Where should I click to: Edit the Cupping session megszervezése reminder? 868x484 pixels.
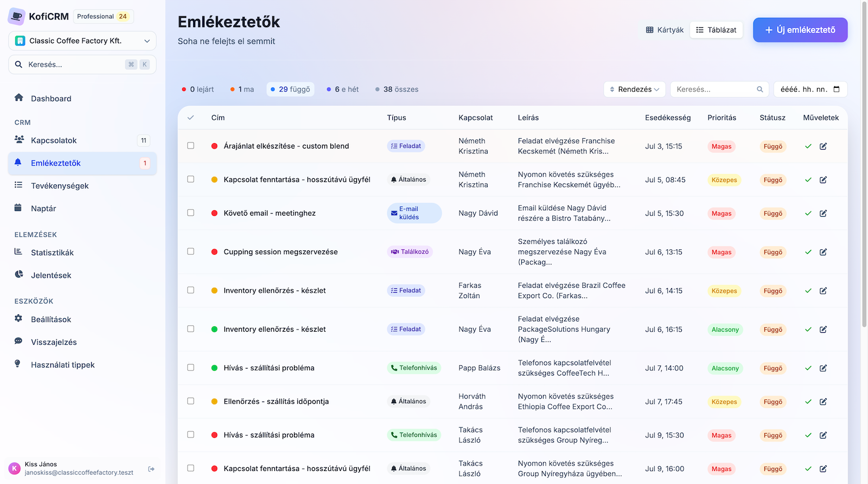[823, 252]
